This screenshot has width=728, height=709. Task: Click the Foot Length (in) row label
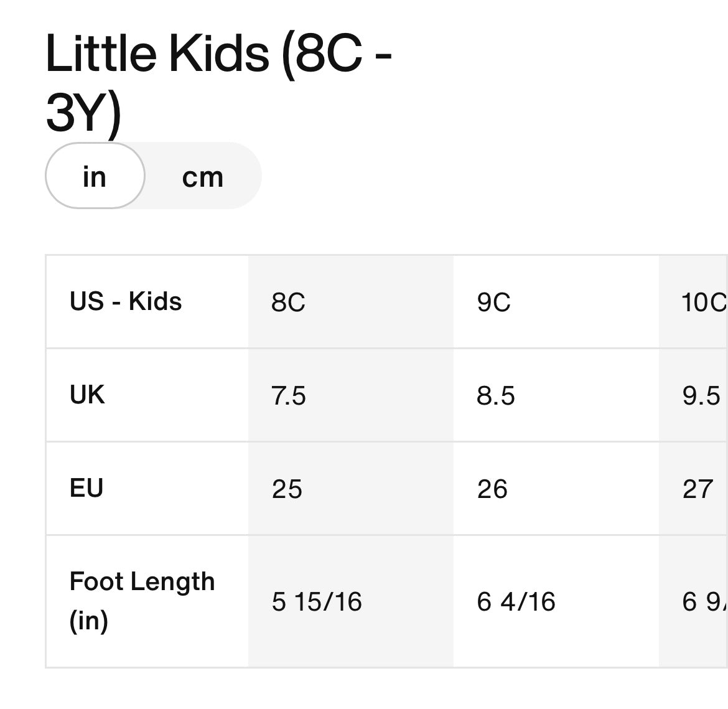[142, 601]
